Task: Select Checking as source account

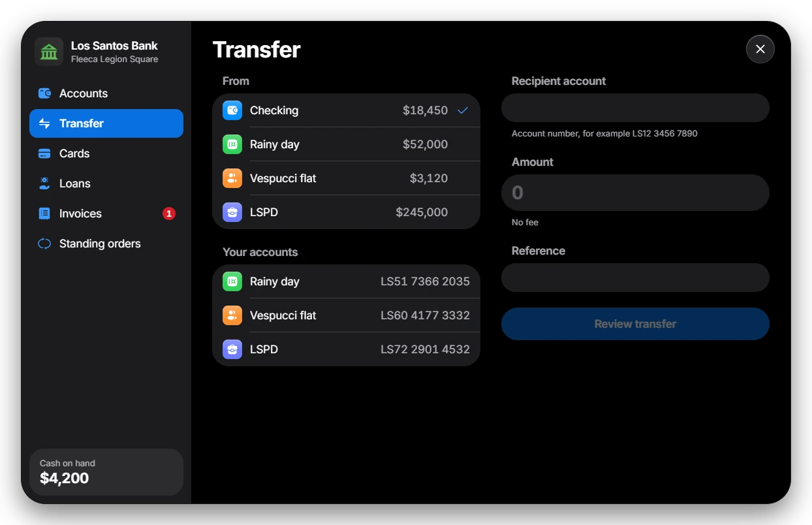Action: tap(346, 110)
